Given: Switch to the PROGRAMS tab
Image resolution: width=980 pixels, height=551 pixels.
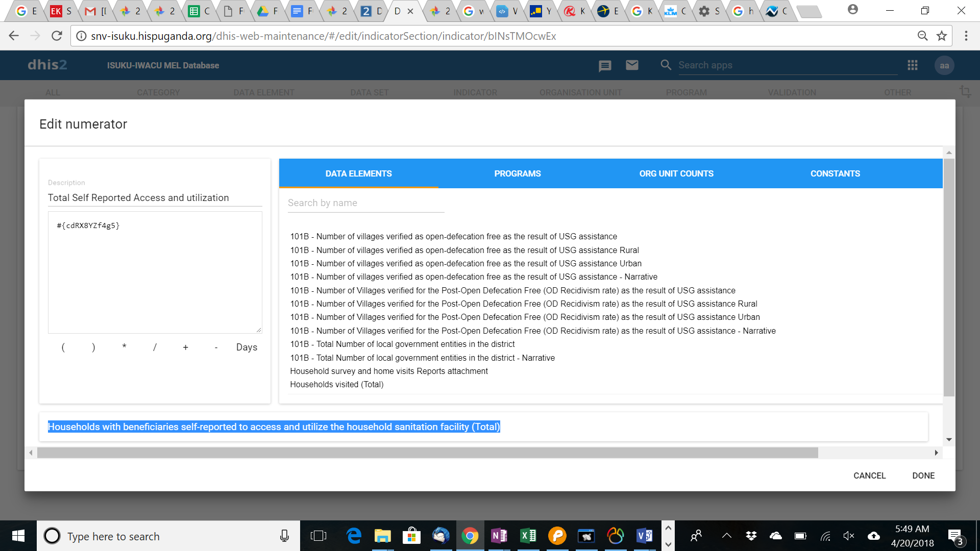Looking at the screenshot, I should pyautogui.click(x=517, y=173).
